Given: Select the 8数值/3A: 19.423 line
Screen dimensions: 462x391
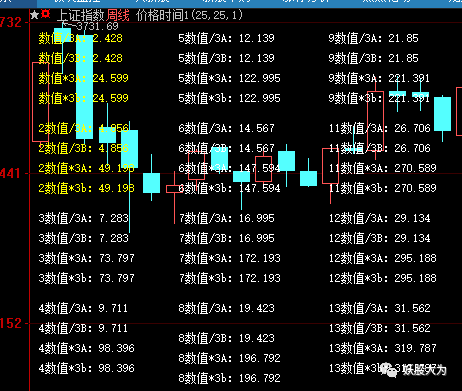Looking at the screenshot, I should coord(227,308).
